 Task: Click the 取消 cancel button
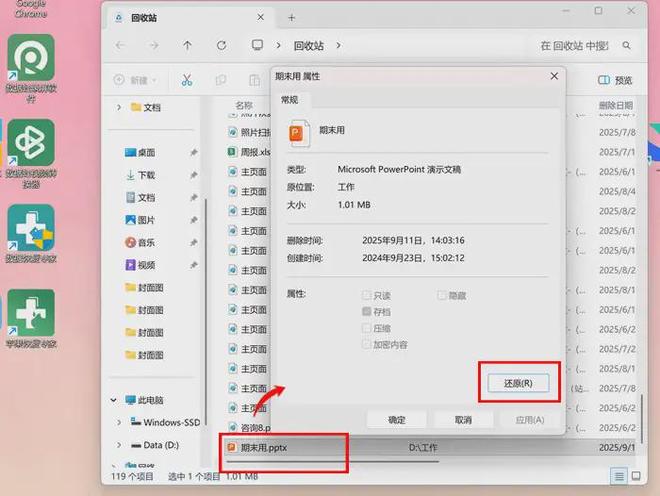(x=463, y=420)
